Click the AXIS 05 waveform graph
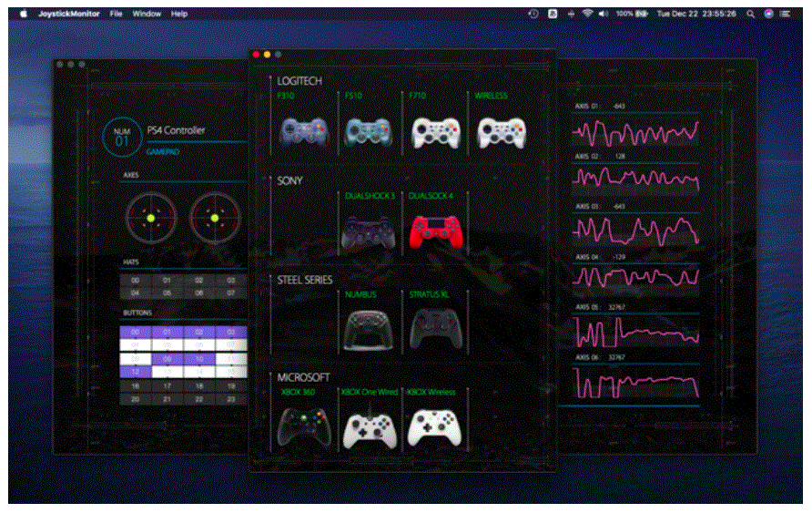Screen dimensions: 812x513 point(636,332)
